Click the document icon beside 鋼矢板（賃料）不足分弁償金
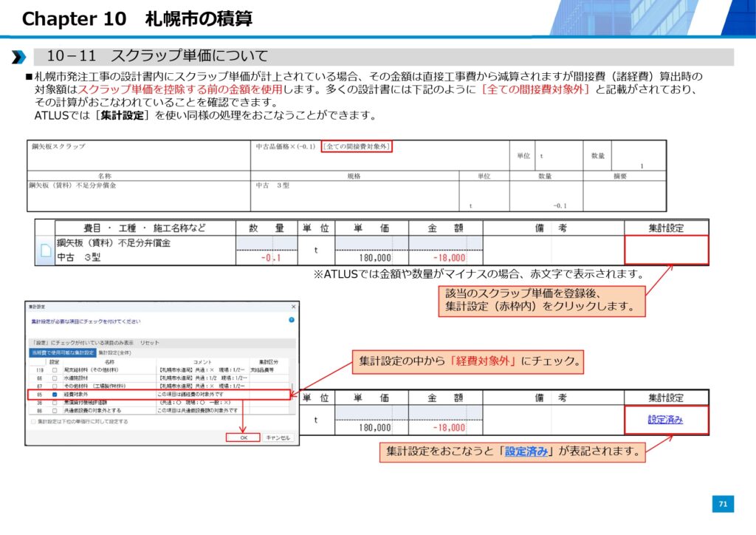 (x=45, y=251)
